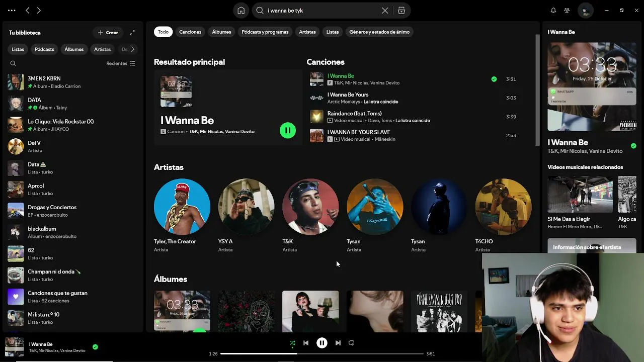Open the user profile avatar
This screenshot has height=362, width=644.
585,11
